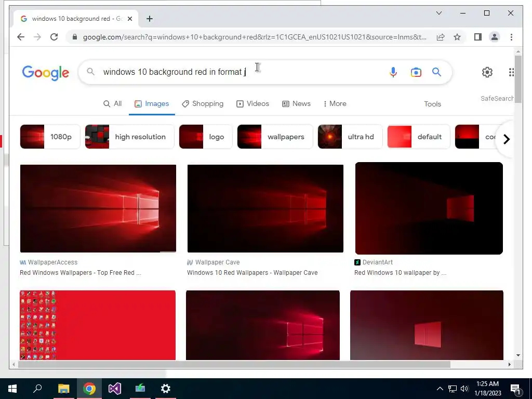The width and height of the screenshot is (532, 399).
Task: Open the DeviantArt red wallpaper thumbnail
Action: 429,208
